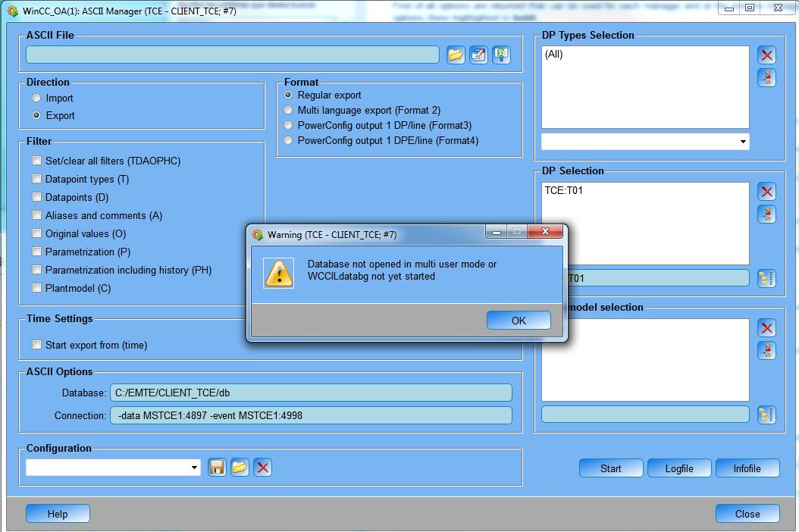Close the Warning dialog with red X

click(x=545, y=231)
